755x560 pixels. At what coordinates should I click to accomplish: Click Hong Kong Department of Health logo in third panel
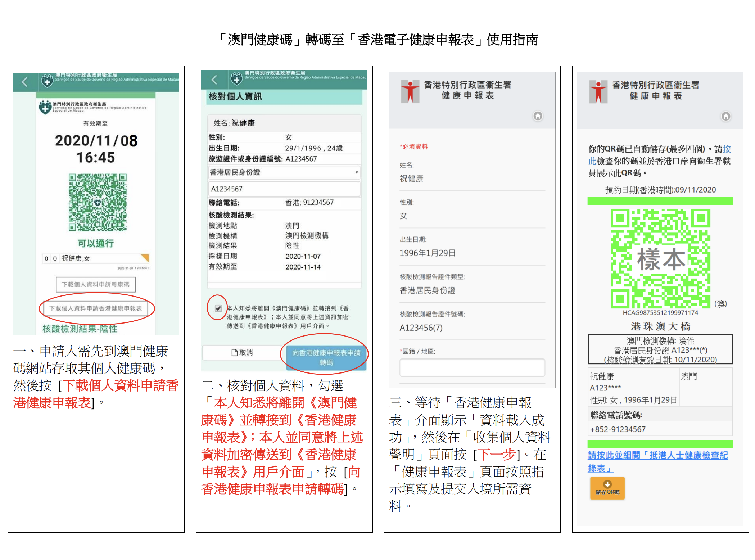click(410, 91)
